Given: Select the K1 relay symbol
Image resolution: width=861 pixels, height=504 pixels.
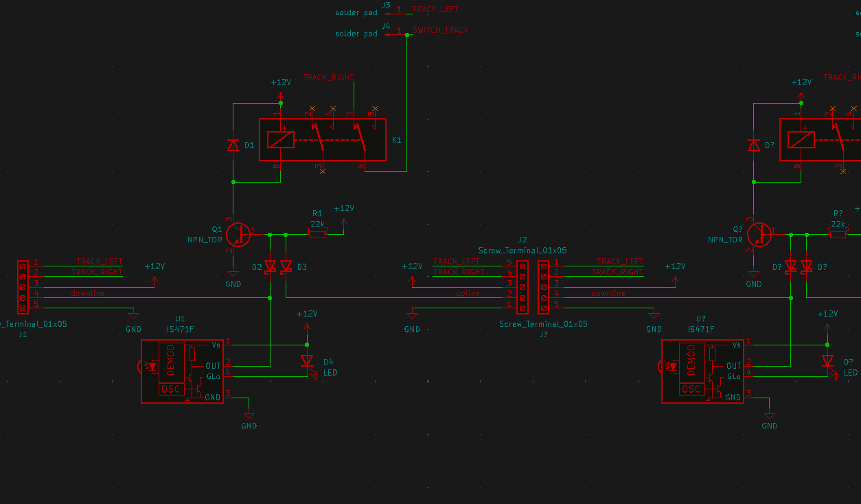Looking at the screenshot, I should pos(322,139).
